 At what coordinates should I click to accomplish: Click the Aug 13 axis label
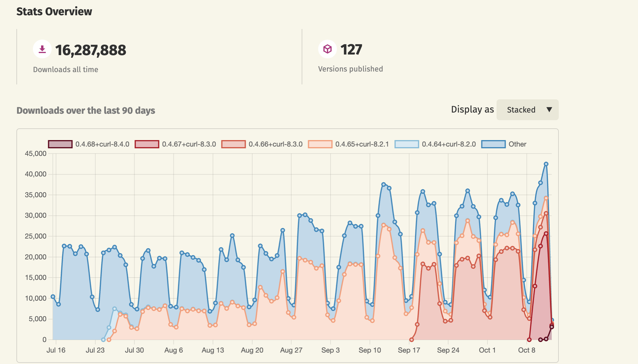tap(213, 350)
